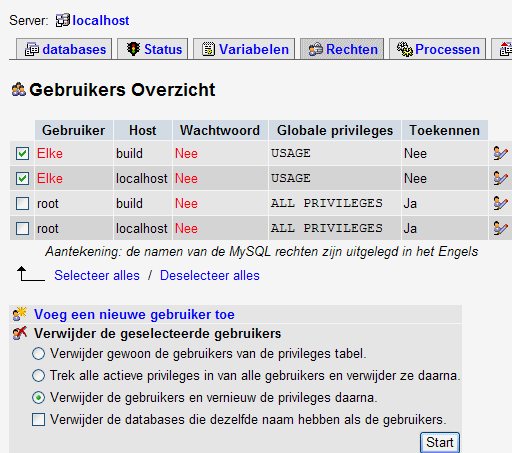The width and height of the screenshot is (512, 453).
Task: Click edit privileges icon for Elke build
Action: click(500, 153)
